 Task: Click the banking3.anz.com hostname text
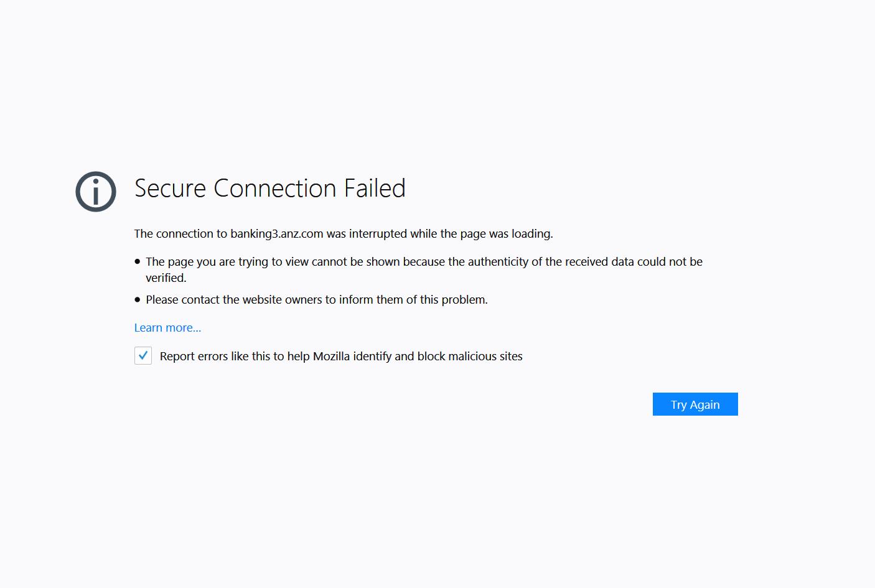coord(276,234)
